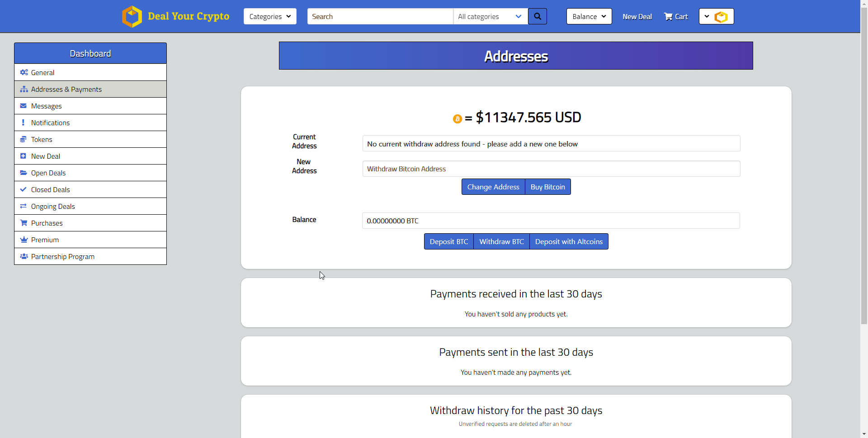Switch to the Closed Deals section
This screenshot has width=868, height=438.
click(x=50, y=189)
